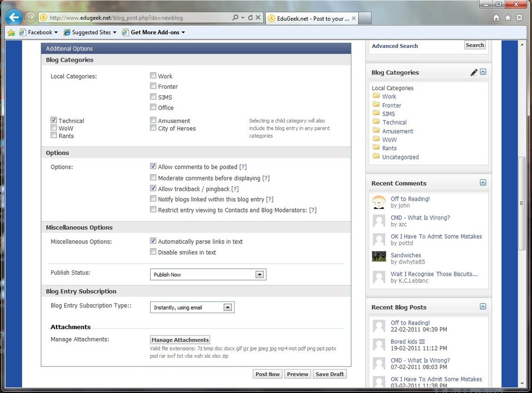Check the City of Heroes checkbox
This screenshot has width=532, height=393.
153,128
